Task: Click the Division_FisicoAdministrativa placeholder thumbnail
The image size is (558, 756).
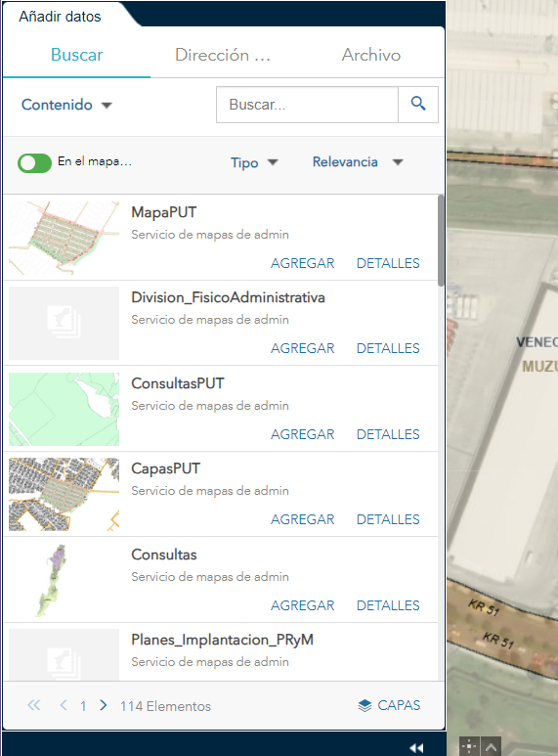Action: pos(64,323)
